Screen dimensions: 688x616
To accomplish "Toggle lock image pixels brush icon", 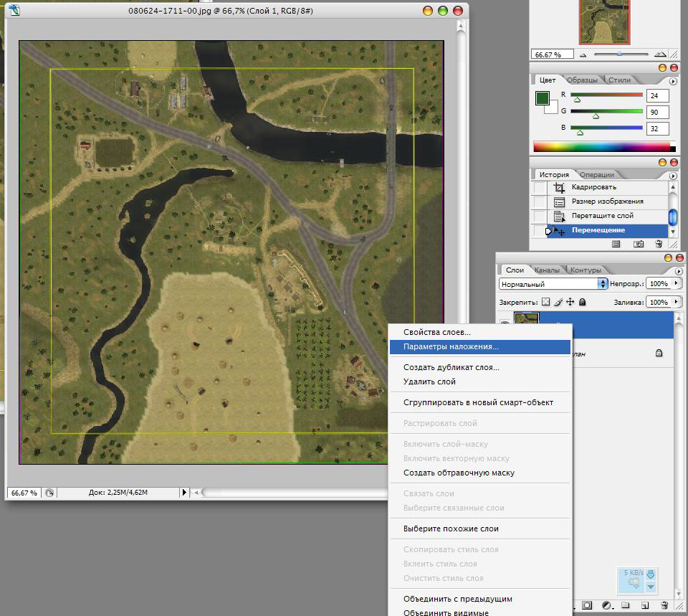I will (558, 302).
